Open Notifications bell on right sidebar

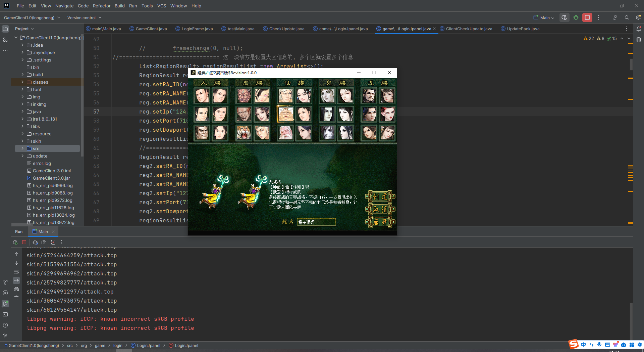click(639, 29)
